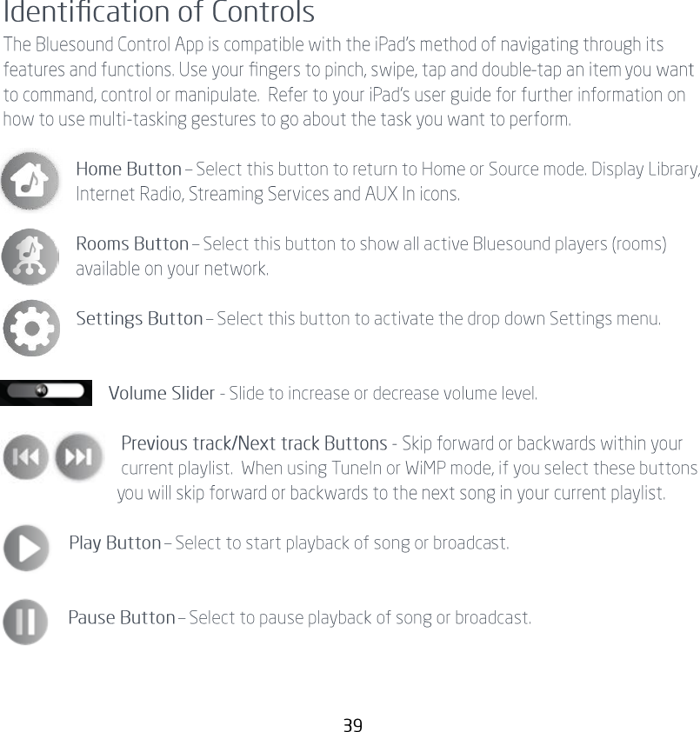Select the Rooms button icon
700x732 pixels.
[30, 256]
